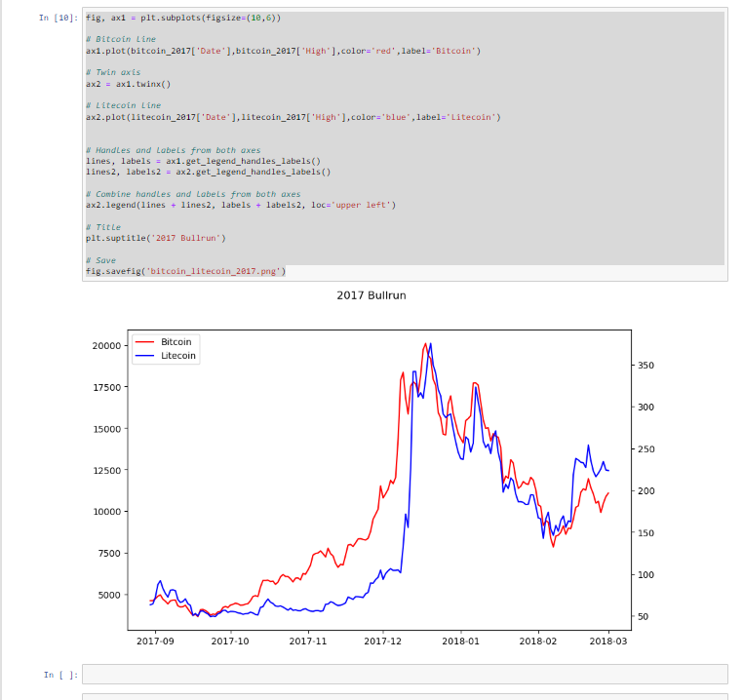Screen dimensions: 743x700
Task: Click the 50 right axis label
Action: 643,616
